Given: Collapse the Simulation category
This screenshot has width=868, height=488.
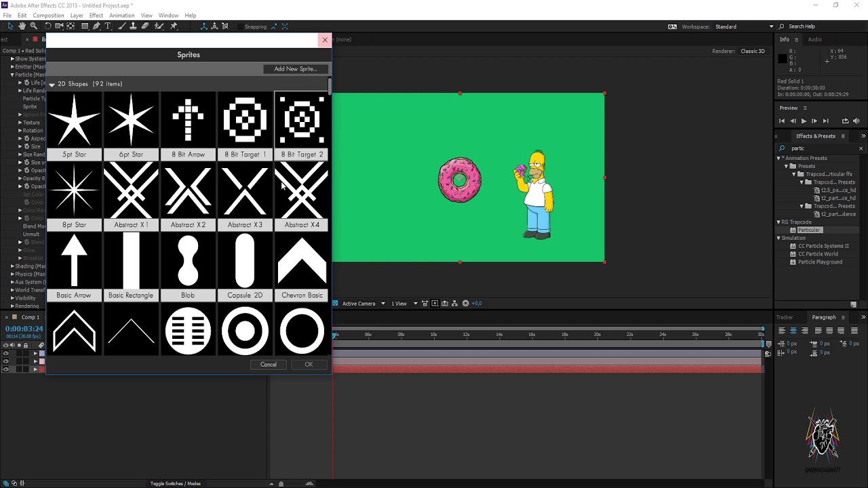Looking at the screenshot, I should point(778,238).
